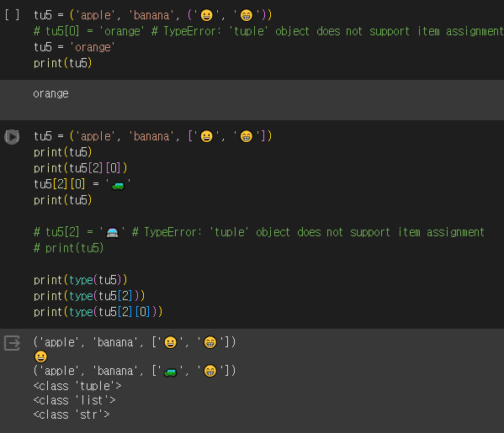
Task: Click the first cell's print(tu5) line
Action: (x=62, y=63)
